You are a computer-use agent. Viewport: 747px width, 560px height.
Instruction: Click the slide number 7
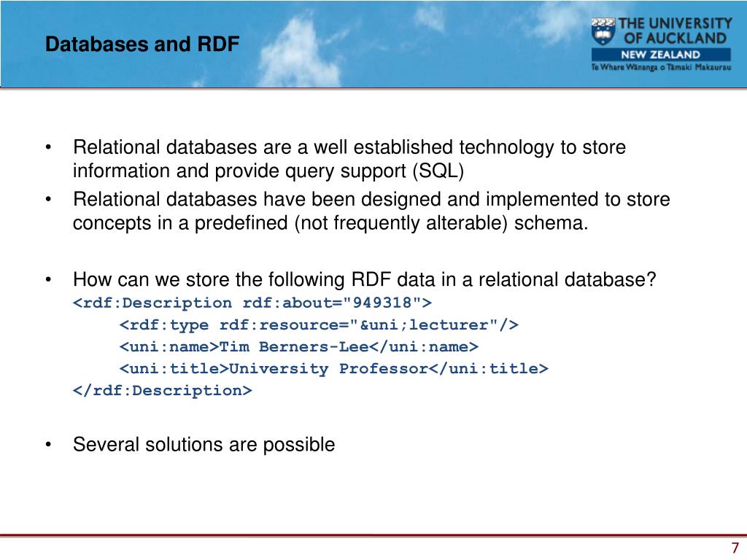click(735, 548)
